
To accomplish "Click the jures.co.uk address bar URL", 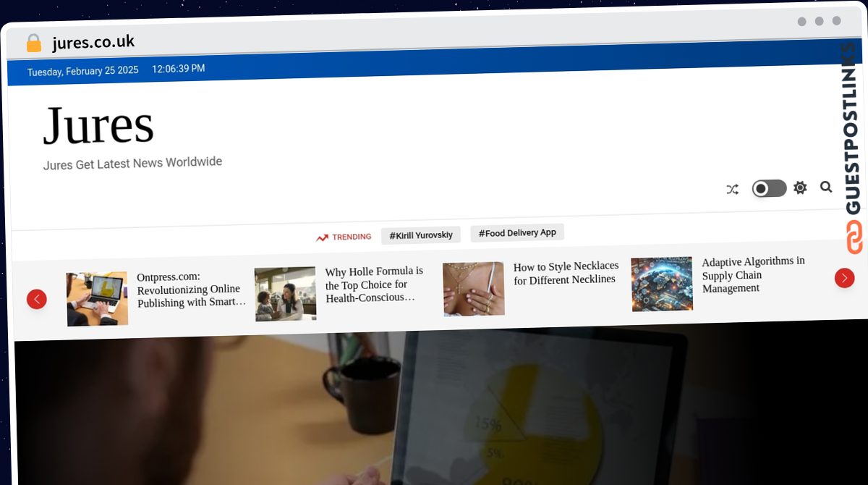I will pos(93,42).
